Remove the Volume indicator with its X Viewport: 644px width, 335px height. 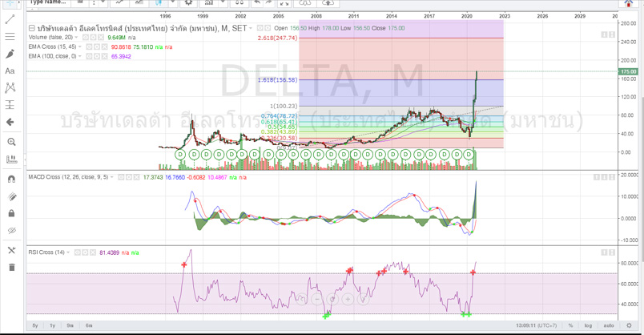pos(101,38)
